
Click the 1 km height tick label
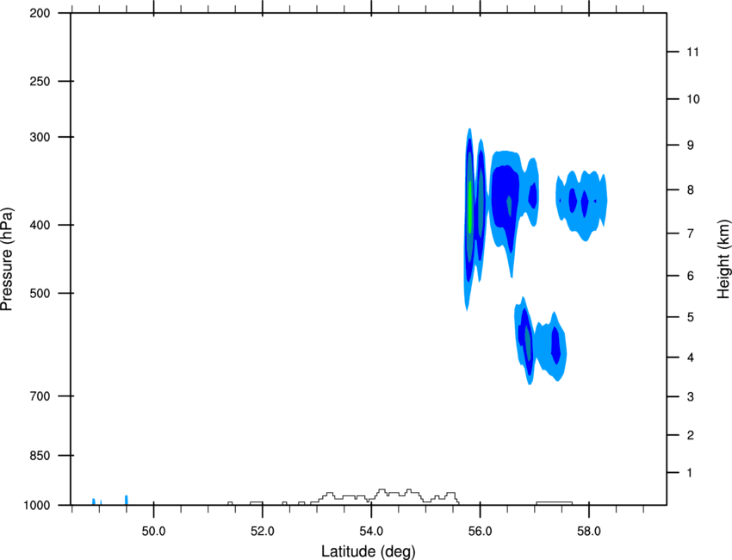[x=691, y=473]
